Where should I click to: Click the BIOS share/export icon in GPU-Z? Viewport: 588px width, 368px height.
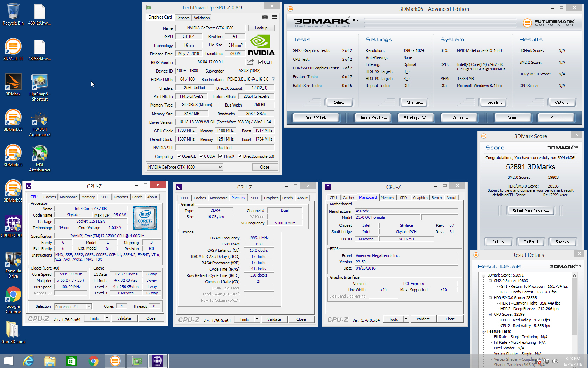click(250, 62)
